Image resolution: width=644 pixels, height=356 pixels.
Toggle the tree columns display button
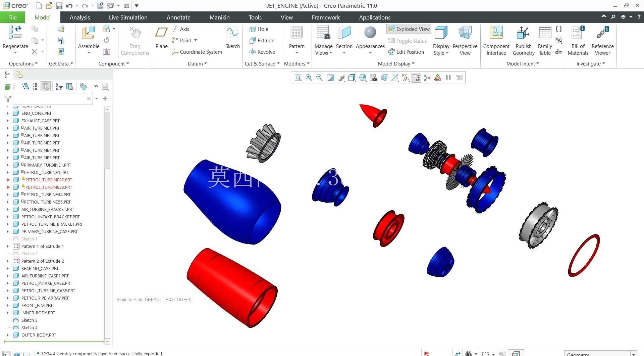point(46,87)
